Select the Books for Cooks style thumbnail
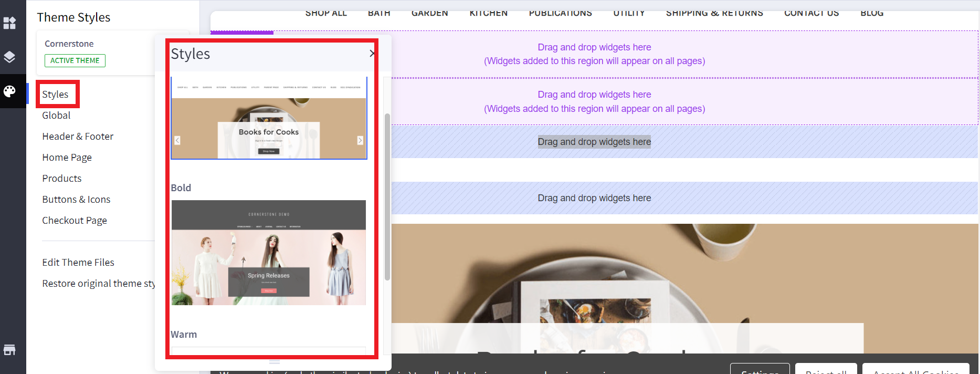 [x=269, y=118]
